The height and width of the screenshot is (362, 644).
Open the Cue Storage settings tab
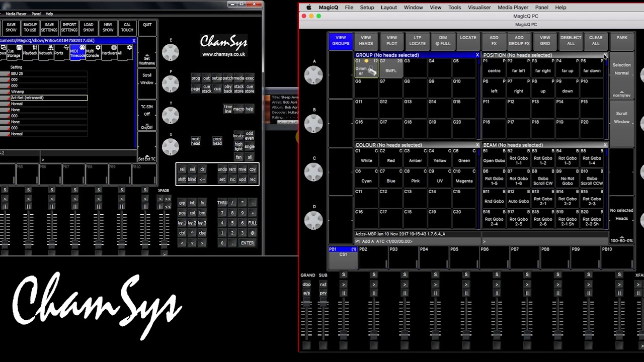pyautogui.click(x=13, y=52)
